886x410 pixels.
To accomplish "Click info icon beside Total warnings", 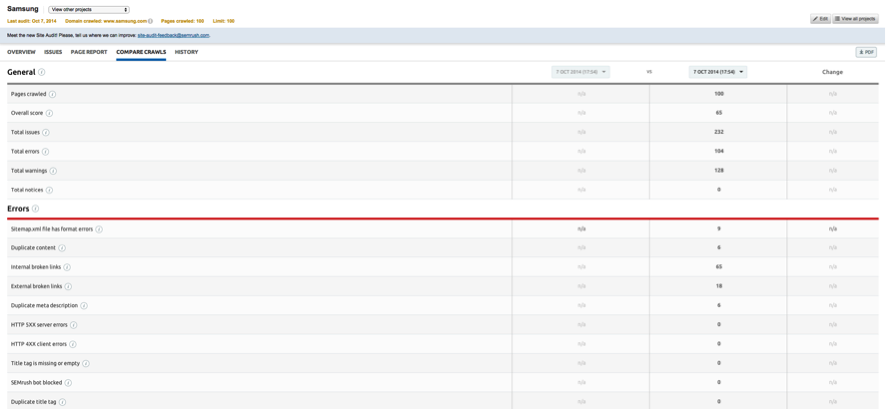I will [53, 171].
